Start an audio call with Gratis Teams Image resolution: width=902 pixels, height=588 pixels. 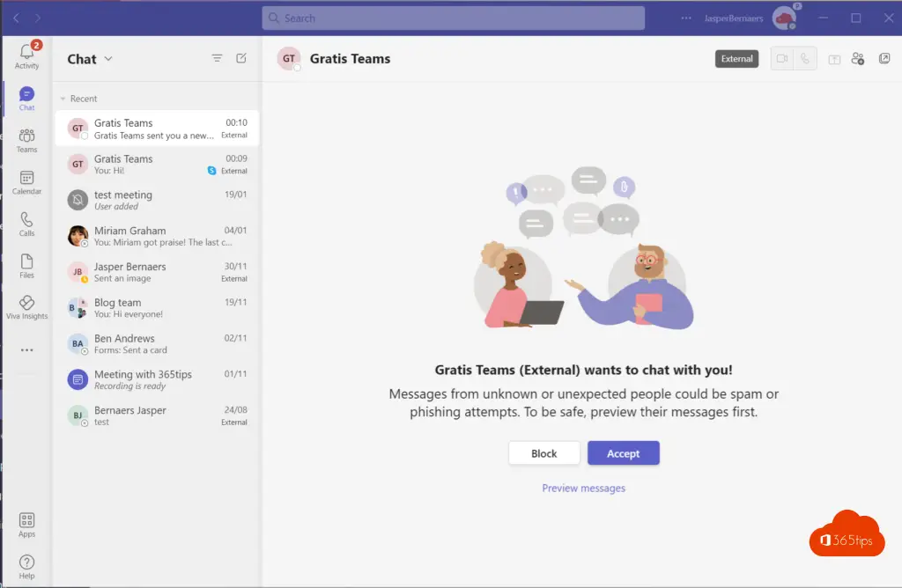pos(805,59)
